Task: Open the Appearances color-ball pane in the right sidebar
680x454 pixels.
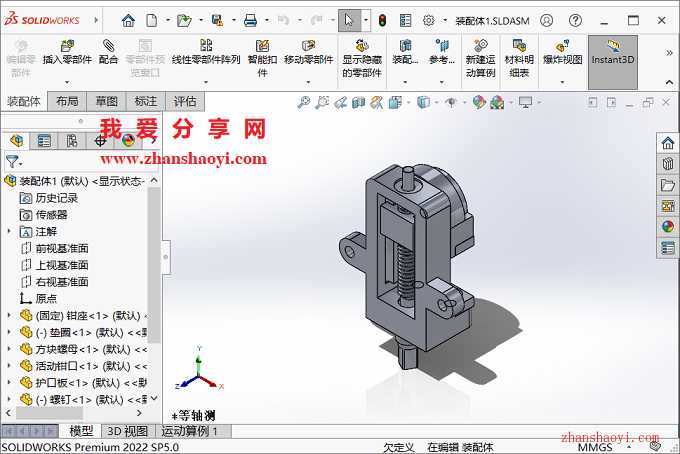Action: click(668, 226)
